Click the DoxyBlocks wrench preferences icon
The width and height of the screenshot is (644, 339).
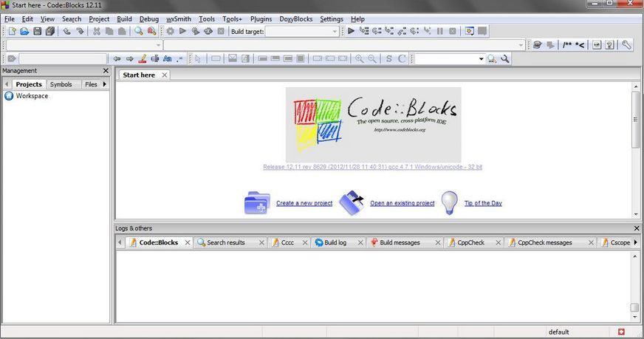[x=626, y=45]
